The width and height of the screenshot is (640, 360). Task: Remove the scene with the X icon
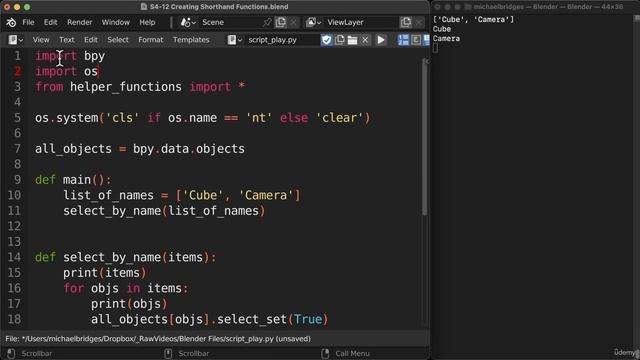click(293, 22)
